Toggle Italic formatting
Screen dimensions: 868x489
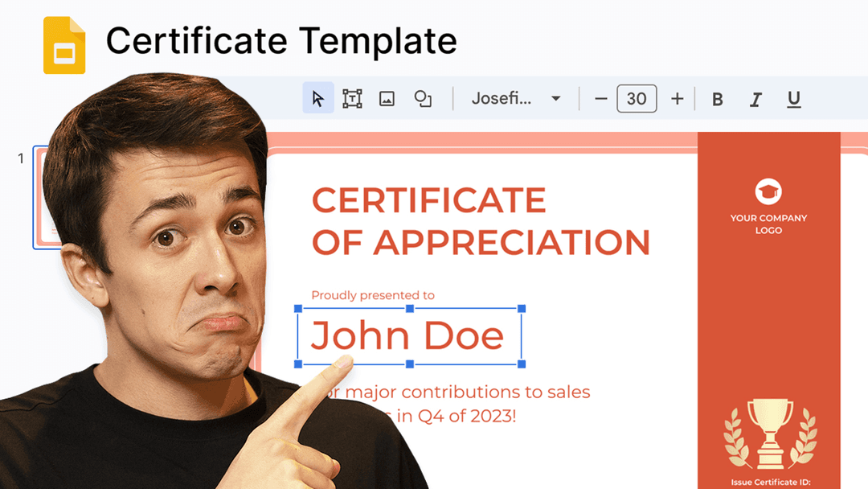pos(755,99)
